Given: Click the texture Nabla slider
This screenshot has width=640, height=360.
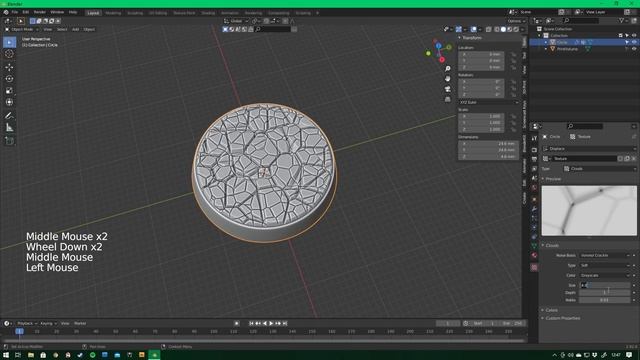Looking at the screenshot, I should point(604,300).
